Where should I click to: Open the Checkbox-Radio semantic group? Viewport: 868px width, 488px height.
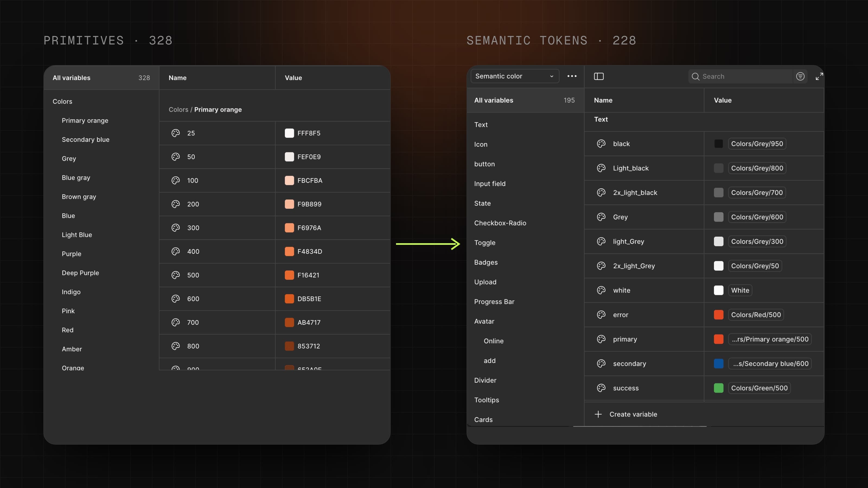coord(500,223)
